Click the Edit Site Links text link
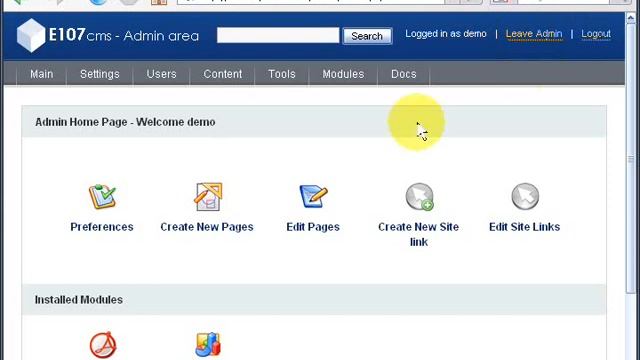The height and width of the screenshot is (360, 640). coord(524,227)
